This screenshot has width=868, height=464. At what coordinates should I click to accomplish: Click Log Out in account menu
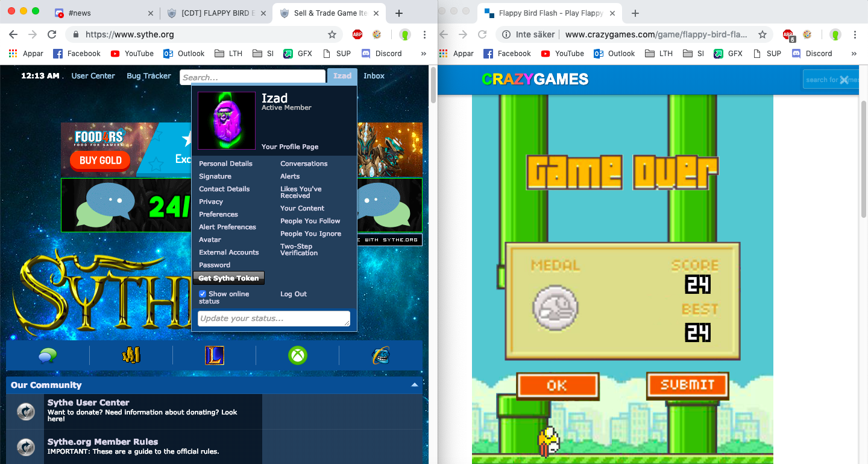pos(294,294)
